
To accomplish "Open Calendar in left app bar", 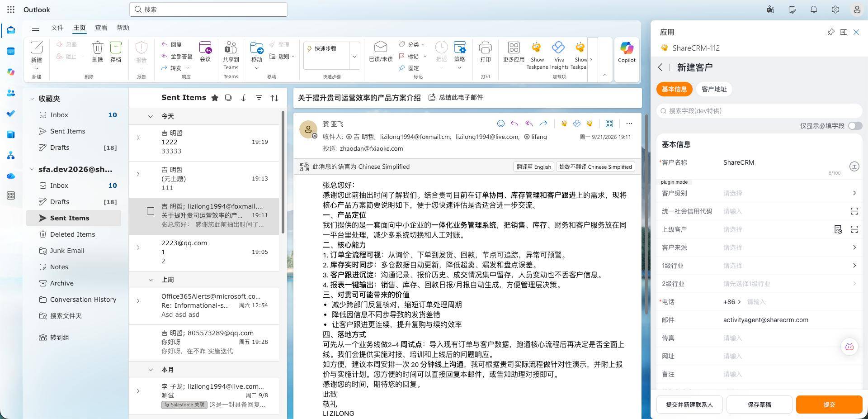I will (x=11, y=51).
